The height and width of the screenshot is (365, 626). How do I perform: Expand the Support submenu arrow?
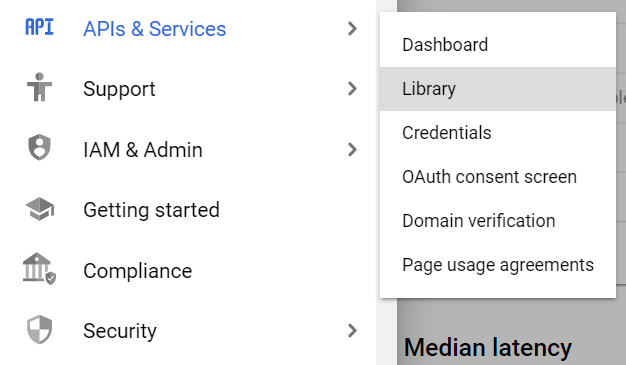point(352,89)
